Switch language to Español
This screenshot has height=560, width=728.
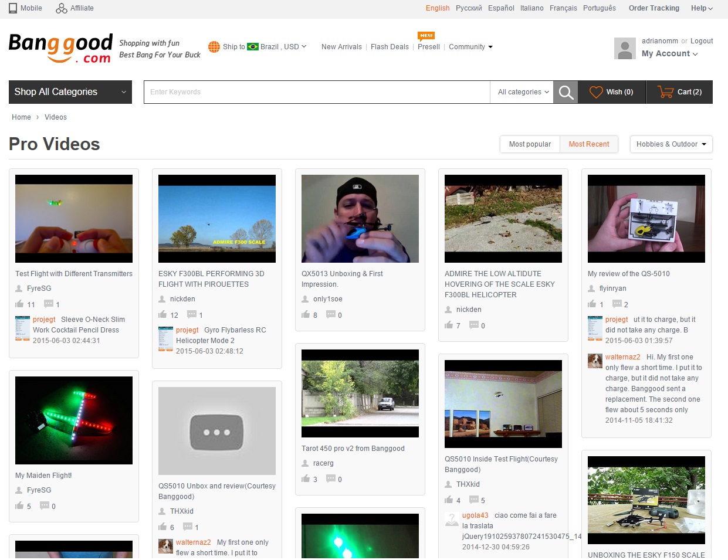(x=501, y=8)
